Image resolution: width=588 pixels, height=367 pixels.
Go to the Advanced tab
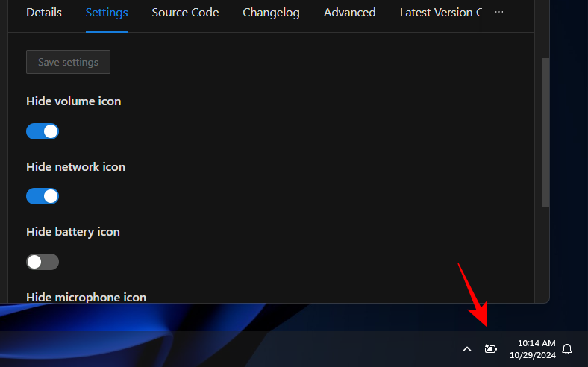pos(349,13)
